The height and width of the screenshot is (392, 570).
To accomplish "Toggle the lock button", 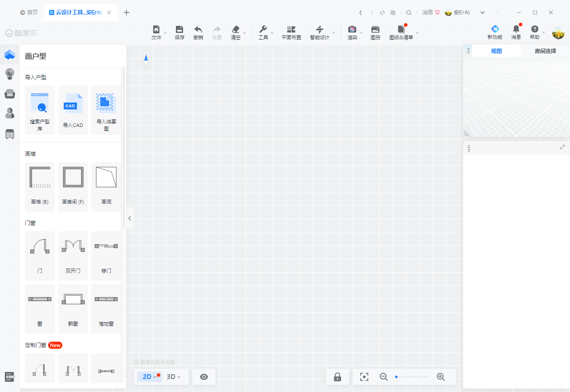I will (338, 377).
